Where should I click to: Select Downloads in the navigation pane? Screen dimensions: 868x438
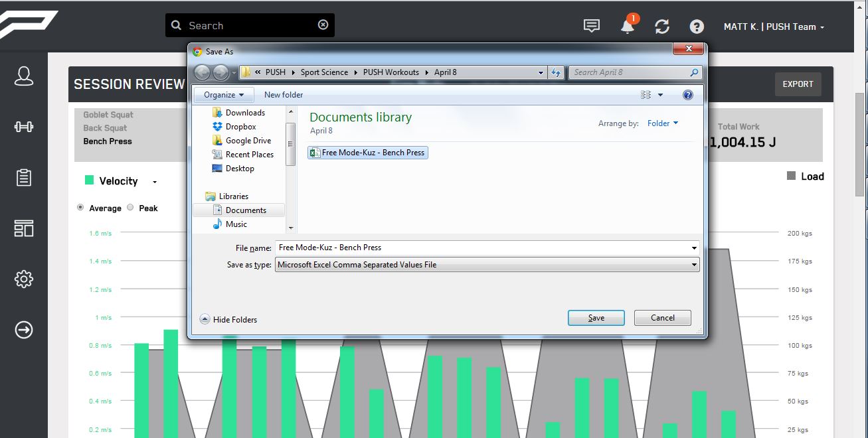[245, 113]
